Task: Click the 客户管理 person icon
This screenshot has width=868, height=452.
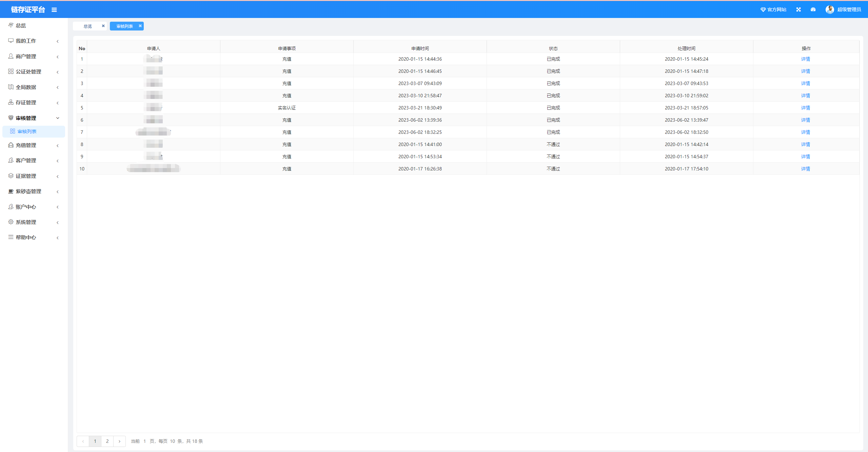Action: click(11, 160)
